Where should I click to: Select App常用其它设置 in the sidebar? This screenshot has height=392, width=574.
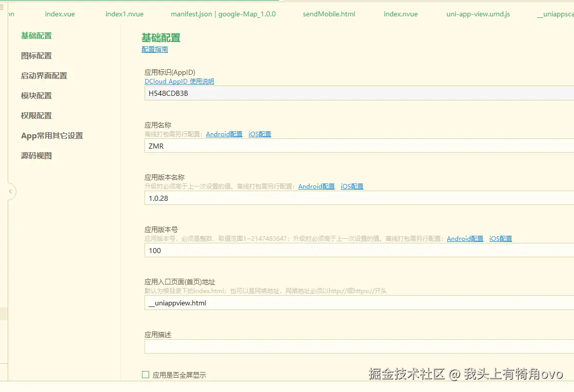(52, 135)
